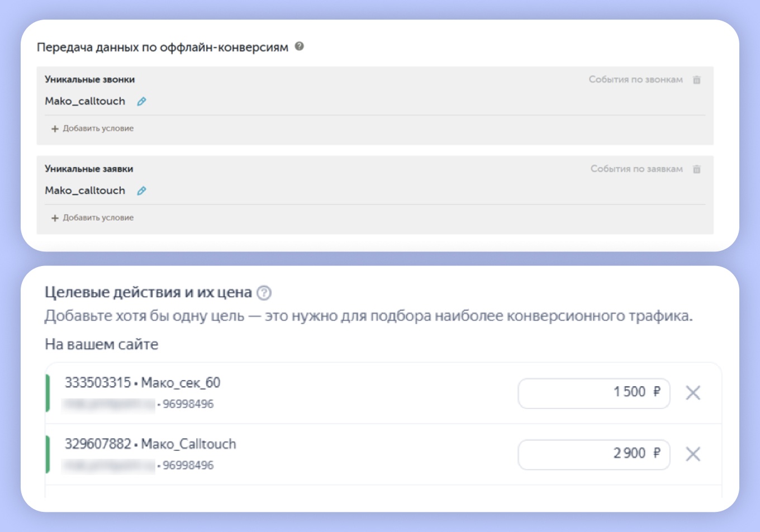Screen dimensions: 760x532
Task: Edit Mako_calltouch under unique requests
Action: (x=142, y=191)
